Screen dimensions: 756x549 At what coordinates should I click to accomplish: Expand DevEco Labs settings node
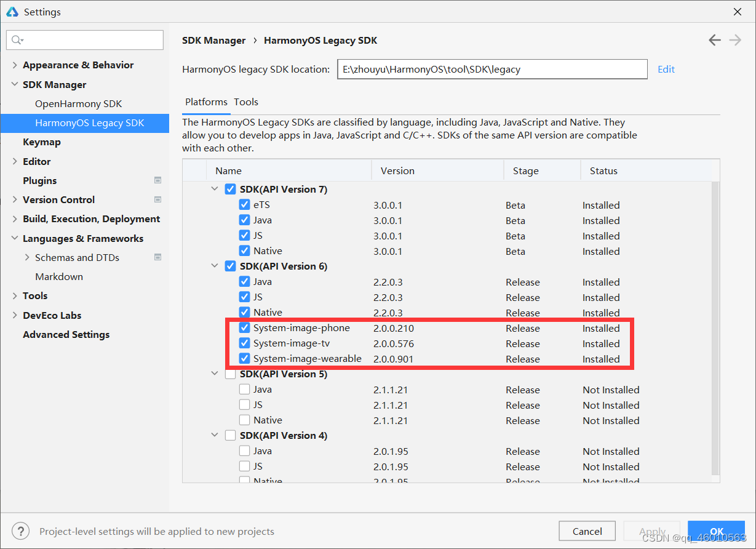pyautogui.click(x=15, y=315)
